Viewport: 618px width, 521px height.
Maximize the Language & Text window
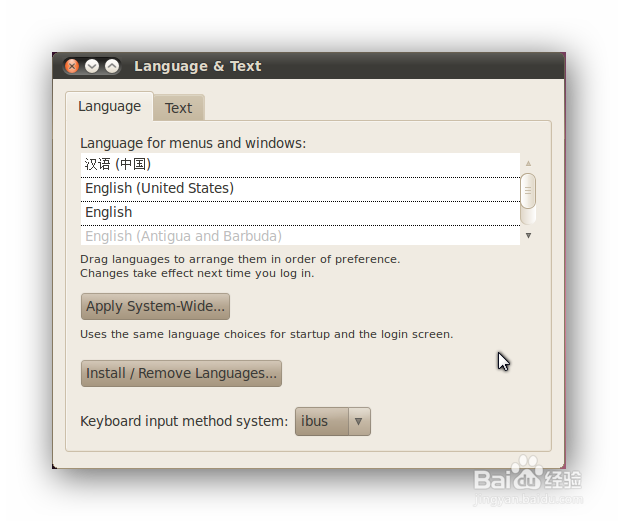click(112, 66)
